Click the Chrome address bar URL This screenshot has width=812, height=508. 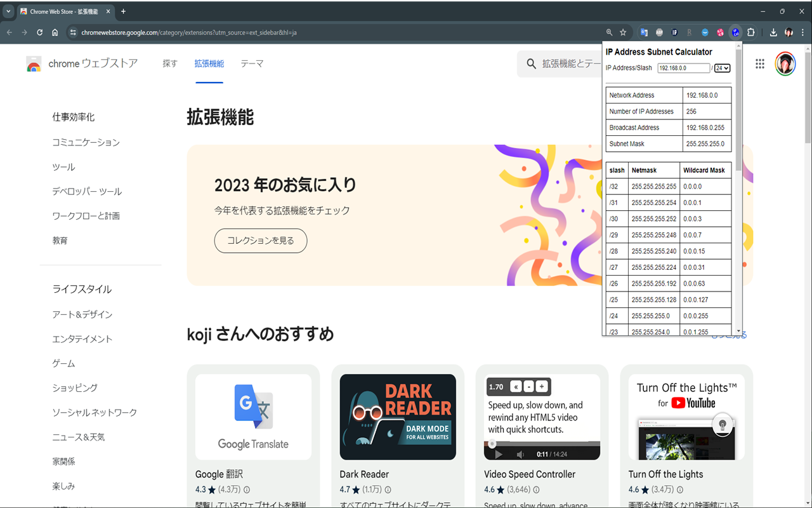(189, 32)
